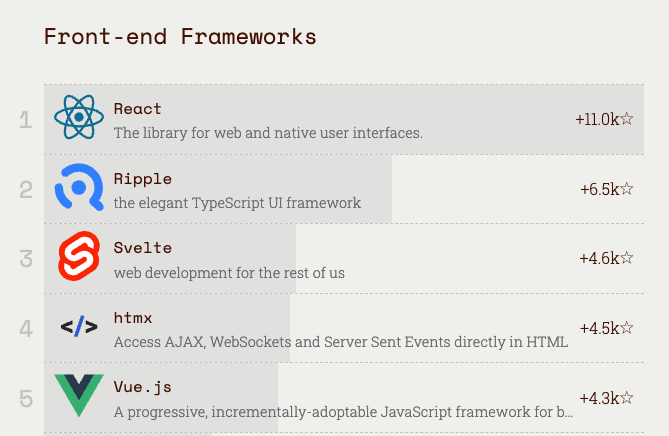This screenshot has width=669, height=436.
Task: Click the +6.5k stars count for Ripple
Action: click(607, 189)
